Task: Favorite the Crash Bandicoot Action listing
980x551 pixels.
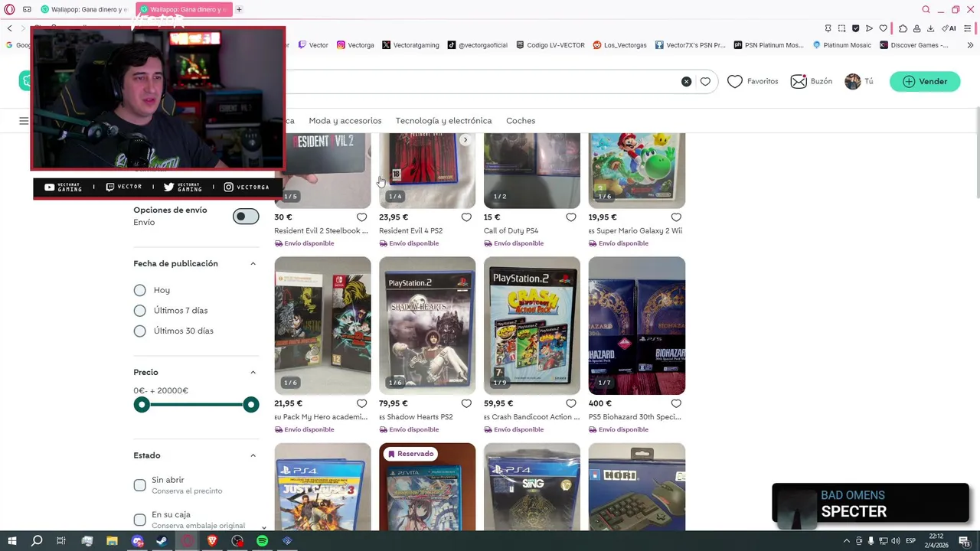Action: (571, 403)
